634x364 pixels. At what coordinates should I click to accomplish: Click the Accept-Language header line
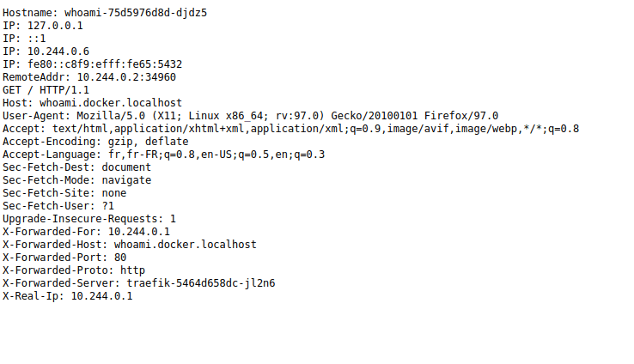point(163,155)
